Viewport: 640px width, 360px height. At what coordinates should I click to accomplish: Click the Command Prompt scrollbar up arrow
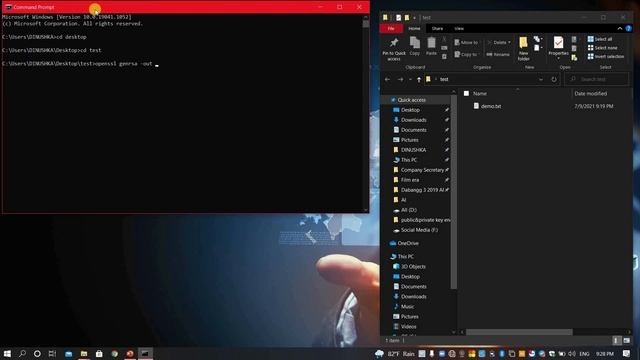coord(365,17)
